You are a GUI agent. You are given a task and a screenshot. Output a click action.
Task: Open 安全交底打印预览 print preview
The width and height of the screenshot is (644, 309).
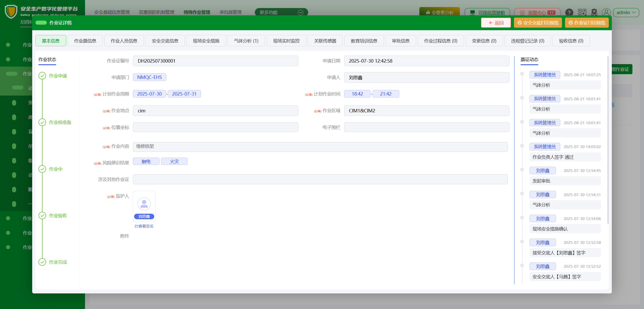[538, 23]
